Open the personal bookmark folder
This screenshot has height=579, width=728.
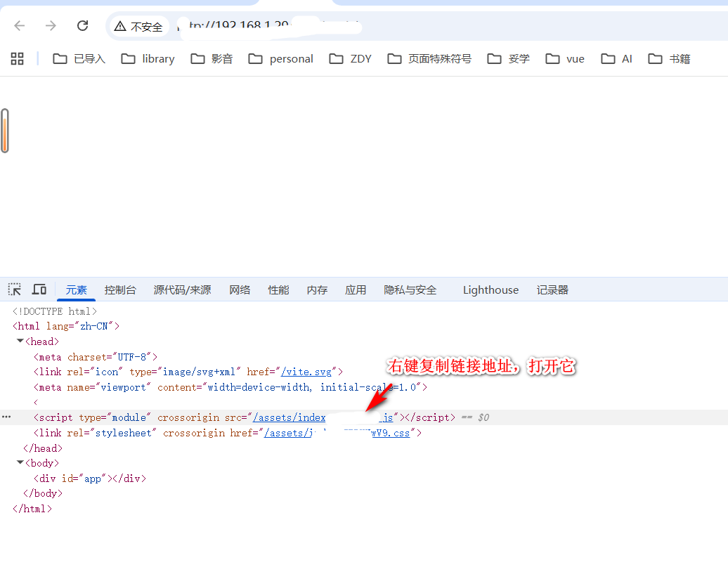[281, 59]
